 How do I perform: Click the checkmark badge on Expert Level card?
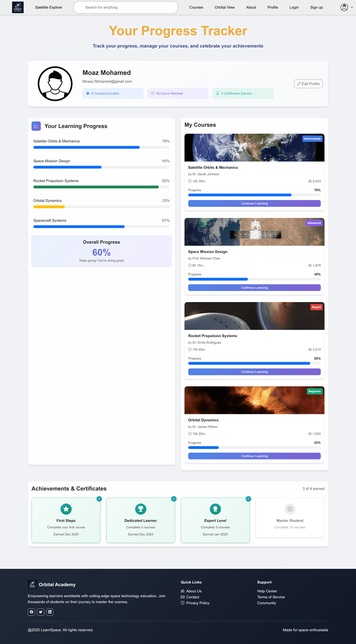[248, 499]
